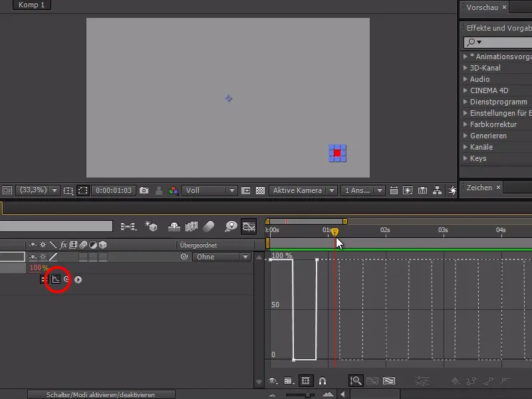Open the fast previews lightning icon

[x=408, y=190]
